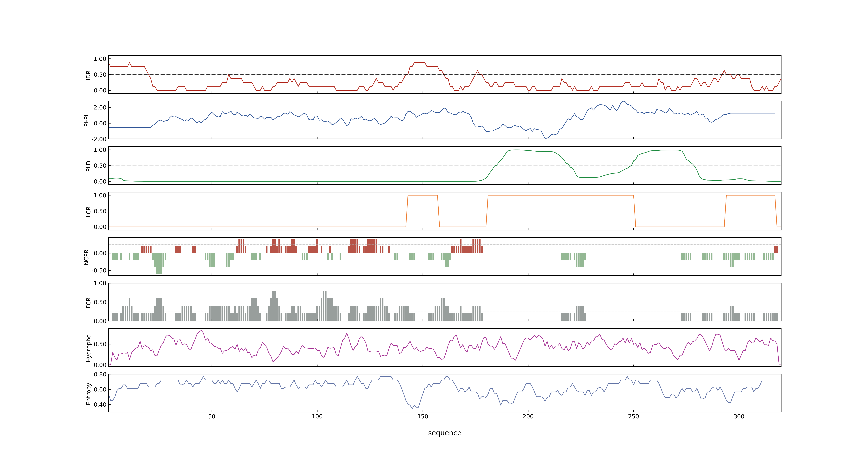The height and width of the screenshot is (463, 868).
Task: Click the IDR y-axis label
Action: [x=88, y=75]
